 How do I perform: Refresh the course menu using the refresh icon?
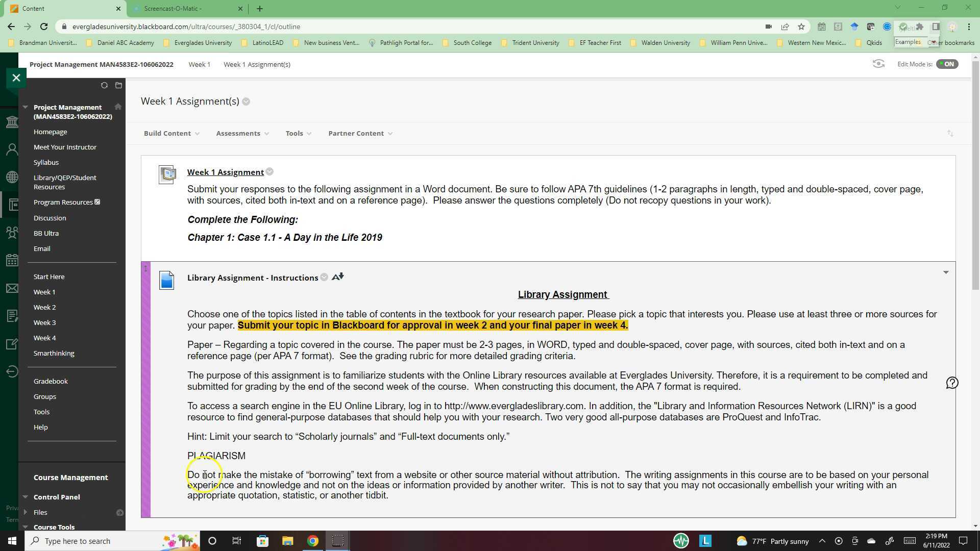click(104, 85)
